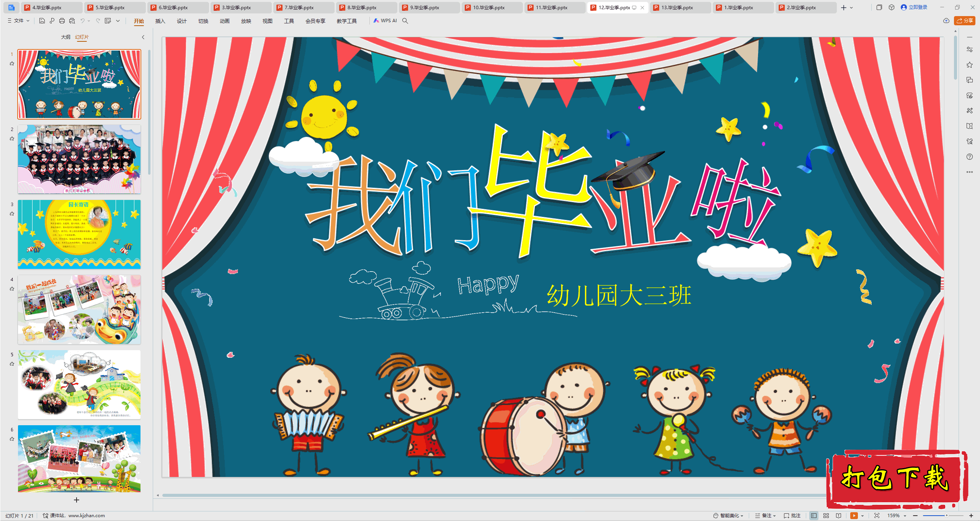Image resolution: width=980 pixels, height=521 pixels.
Task: Click the star icon in right sidebar
Action: [969, 65]
